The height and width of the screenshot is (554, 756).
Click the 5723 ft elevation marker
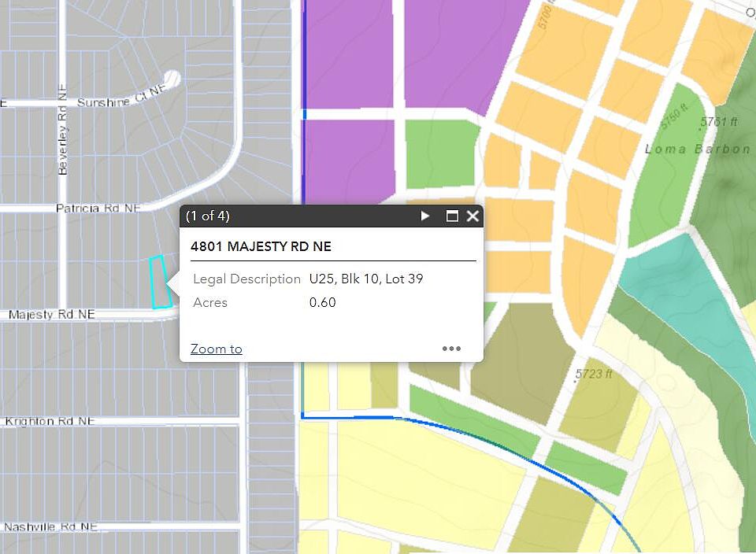point(594,374)
